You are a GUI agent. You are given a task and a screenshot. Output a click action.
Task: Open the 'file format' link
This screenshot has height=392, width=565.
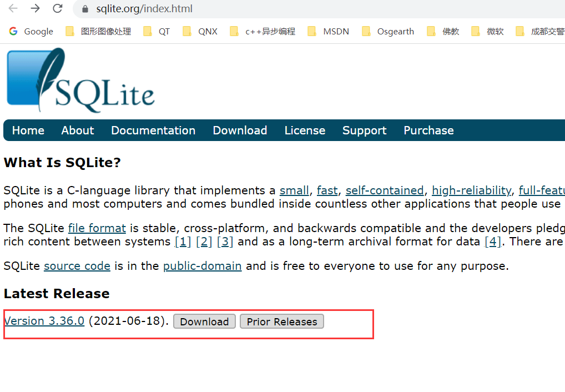[97, 228]
